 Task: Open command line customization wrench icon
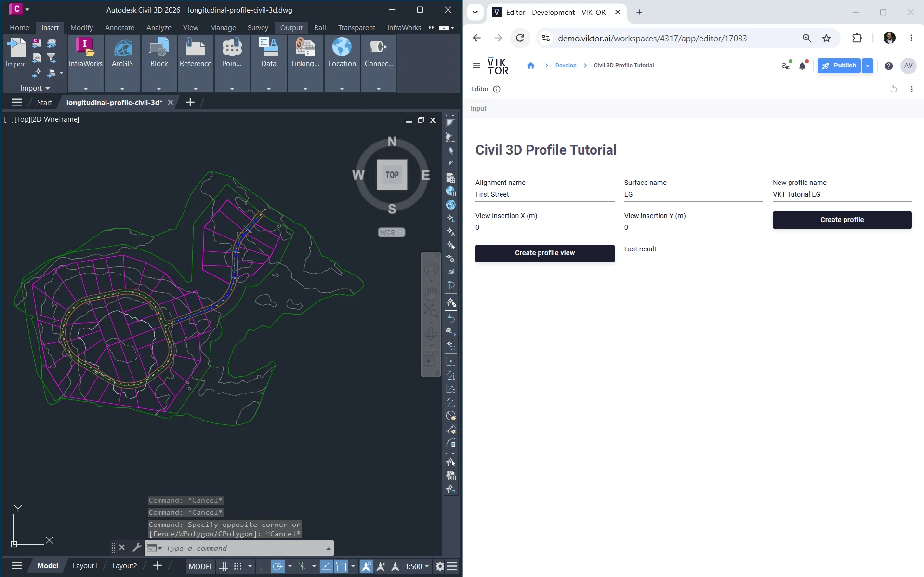(136, 548)
